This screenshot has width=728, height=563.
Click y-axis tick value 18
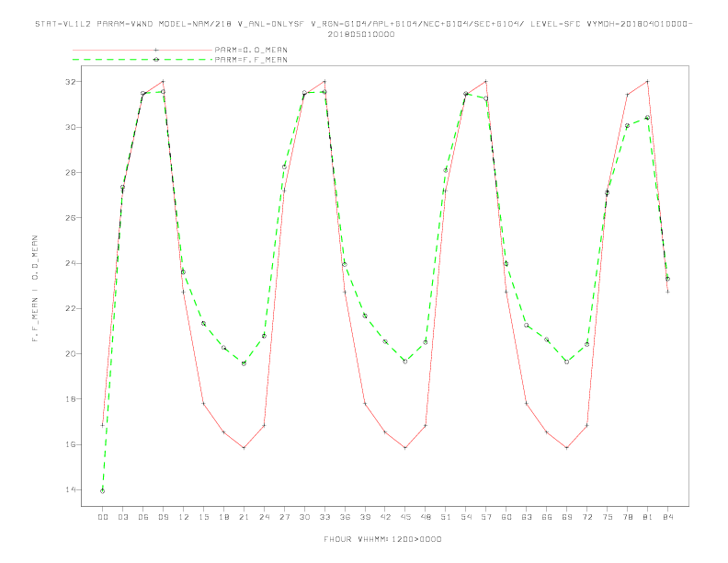click(70, 399)
